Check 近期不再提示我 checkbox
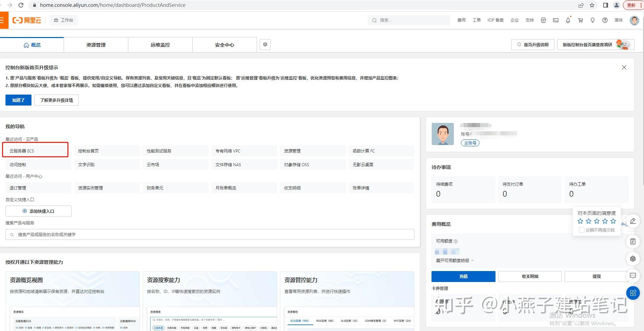The width and height of the screenshot is (644, 331). tap(581, 230)
